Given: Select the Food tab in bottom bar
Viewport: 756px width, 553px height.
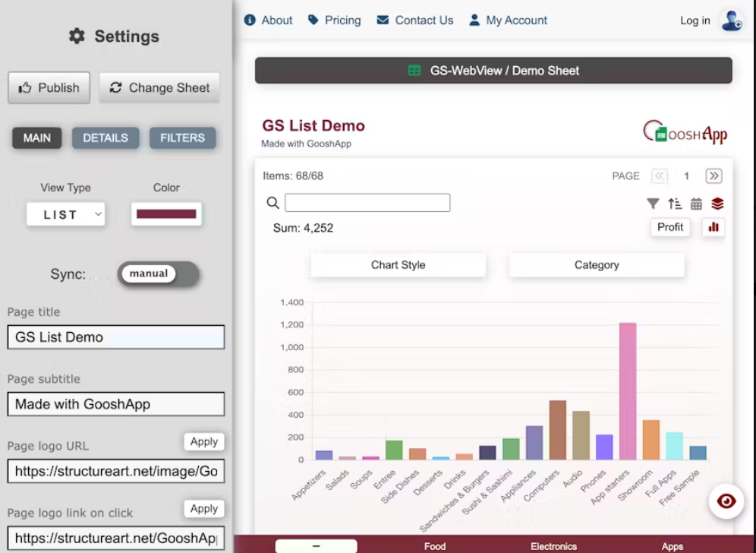Looking at the screenshot, I should [435, 546].
